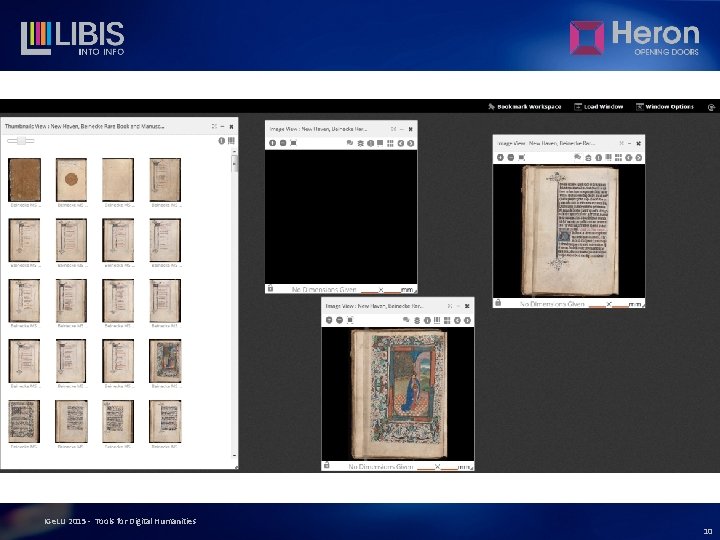720x540 pixels.
Task: Show metadata info in illuminated miniature window
Action: (x=427, y=320)
